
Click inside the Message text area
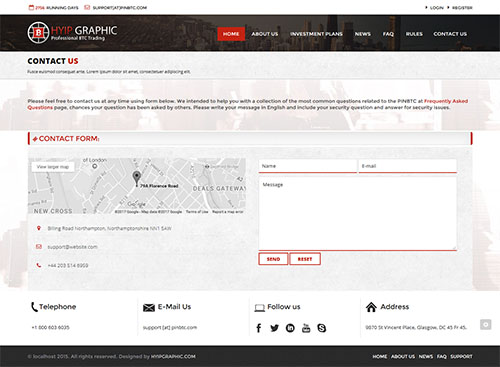tap(358, 214)
